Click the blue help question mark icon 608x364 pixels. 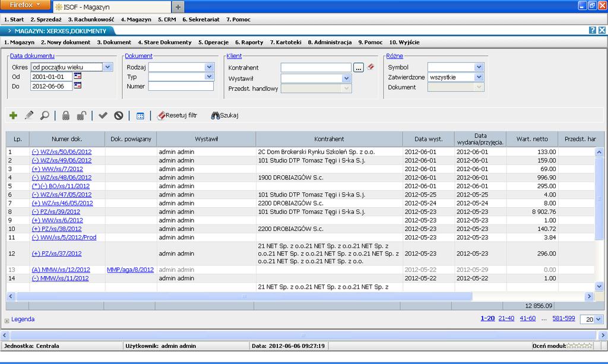(x=593, y=30)
